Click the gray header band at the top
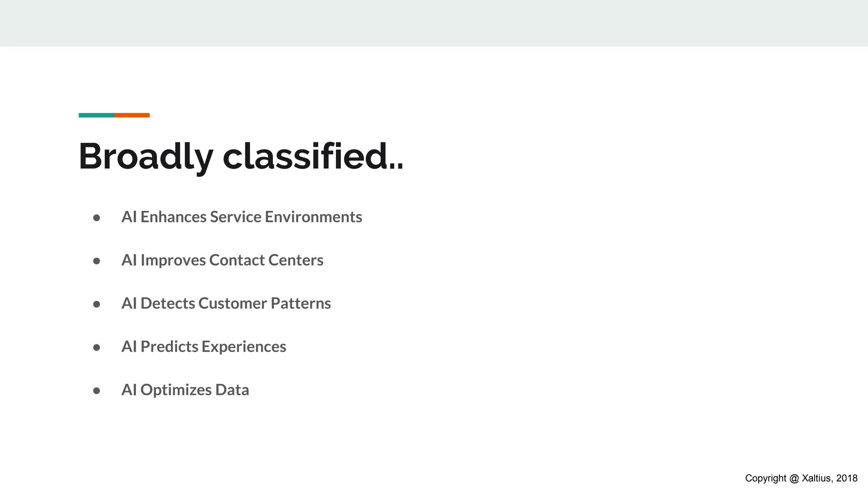 (434, 23)
